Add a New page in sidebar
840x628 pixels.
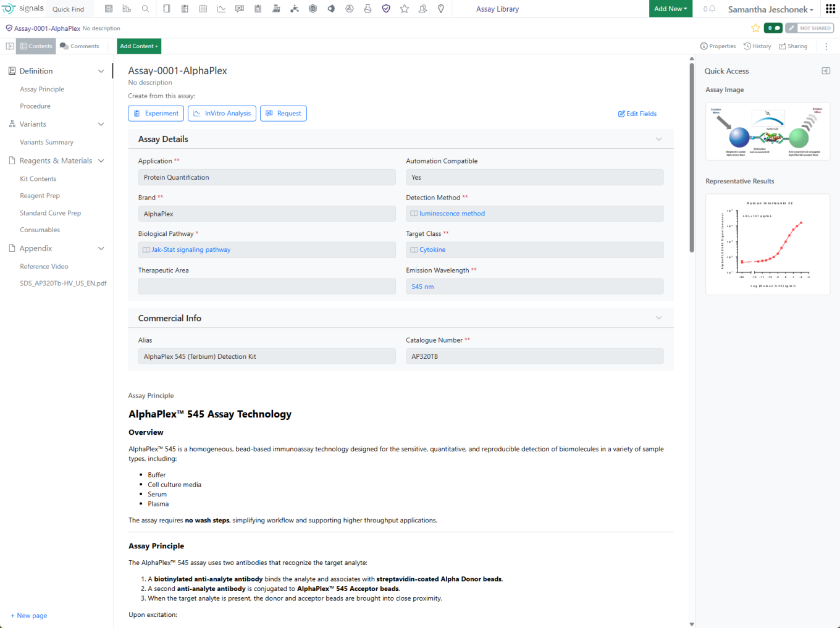(x=29, y=616)
